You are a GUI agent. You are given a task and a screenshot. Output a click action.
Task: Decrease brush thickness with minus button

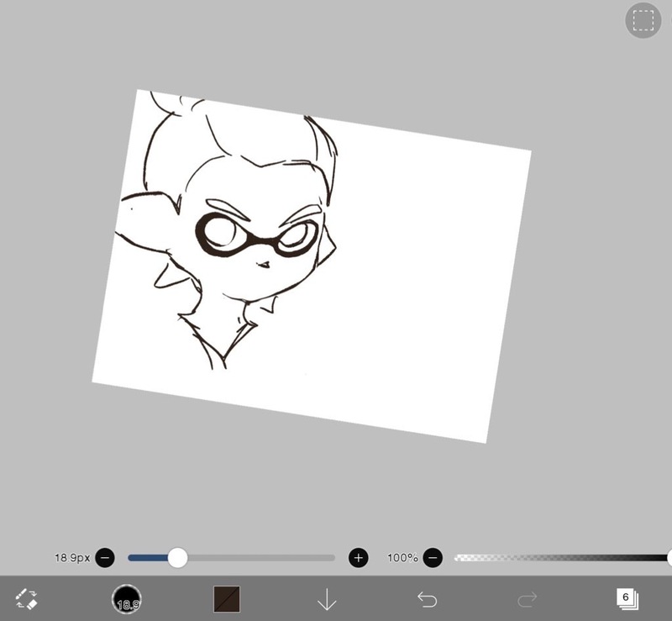pos(105,557)
